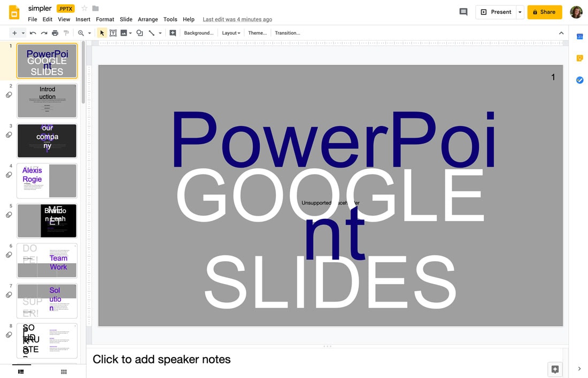Click the Zoom magnifier tool
The height and width of the screenshot is (378, 588).
pos(81,33)
